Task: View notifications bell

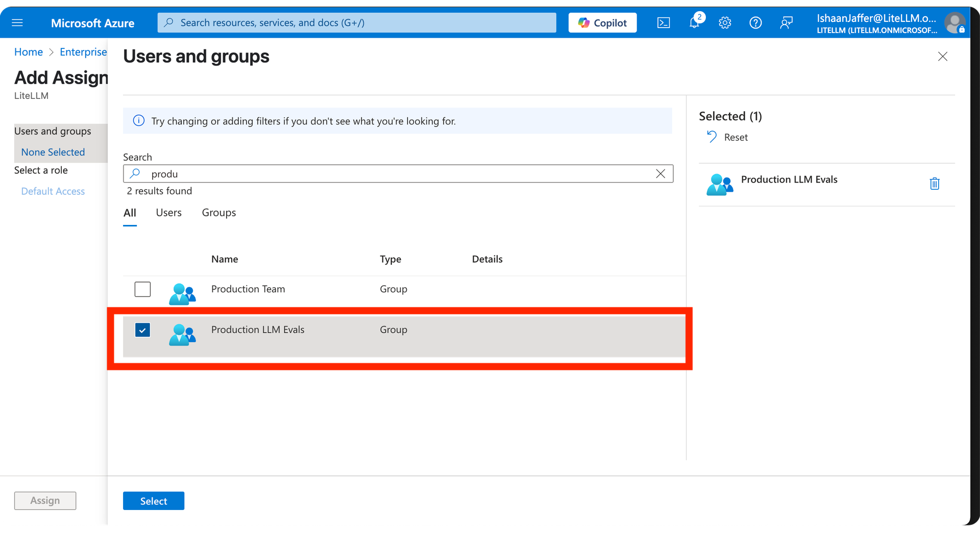Action: pos(694,22)
